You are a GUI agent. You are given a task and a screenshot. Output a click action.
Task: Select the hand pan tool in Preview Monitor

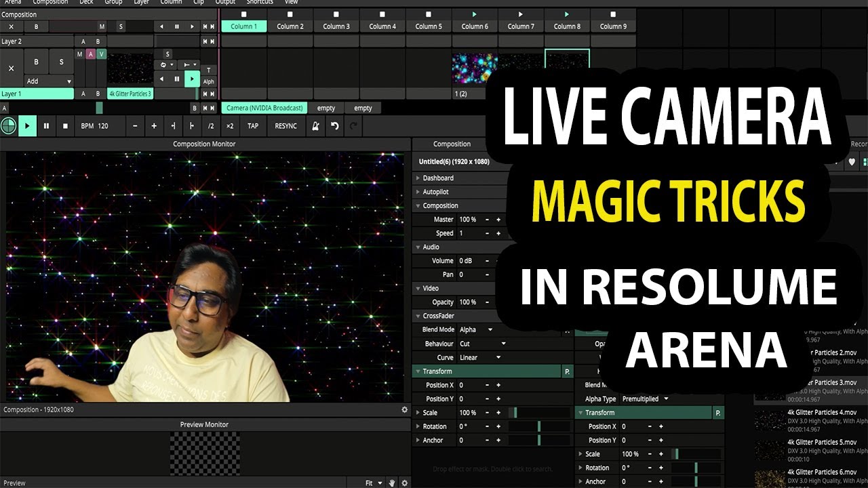392,483
